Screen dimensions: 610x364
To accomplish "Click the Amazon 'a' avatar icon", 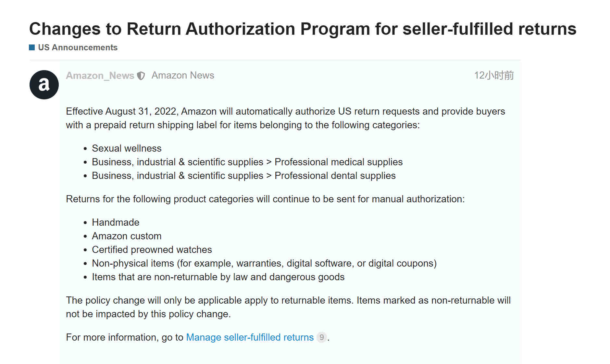I will [x=44, y=85].
